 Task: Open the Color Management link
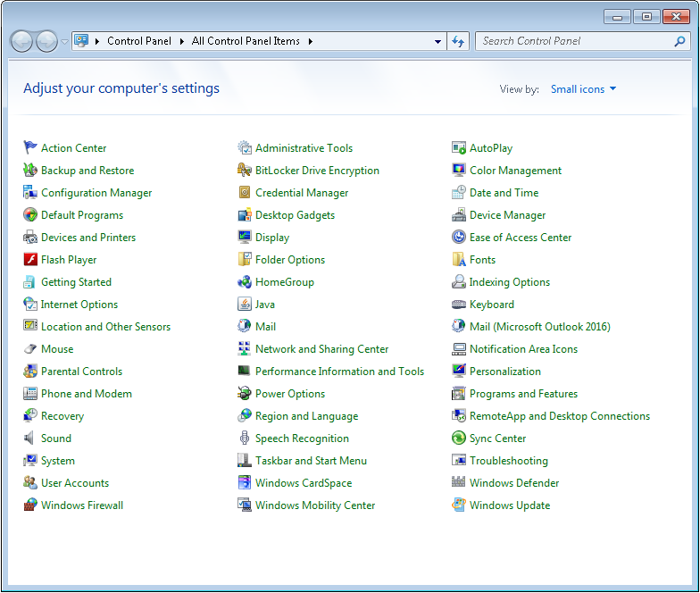[516, 170]
